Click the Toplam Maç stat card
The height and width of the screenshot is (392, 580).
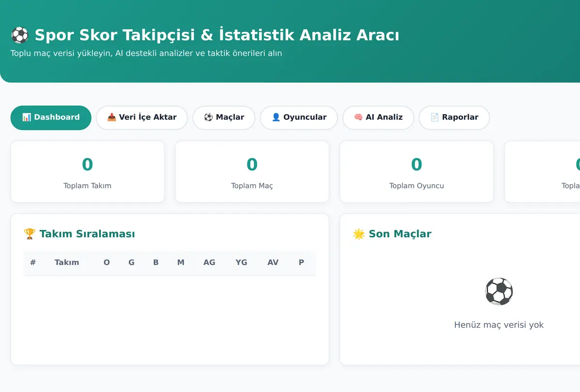point(252,172)
